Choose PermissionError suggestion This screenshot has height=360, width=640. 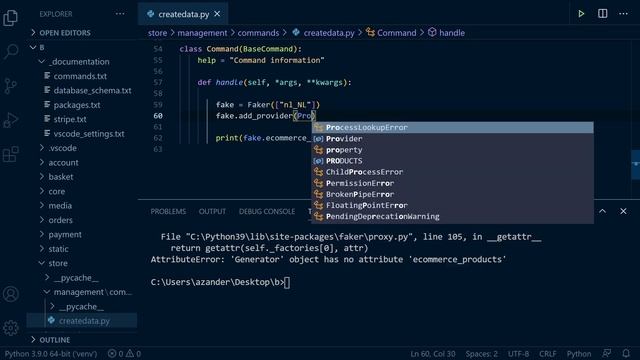click(453, 183)
